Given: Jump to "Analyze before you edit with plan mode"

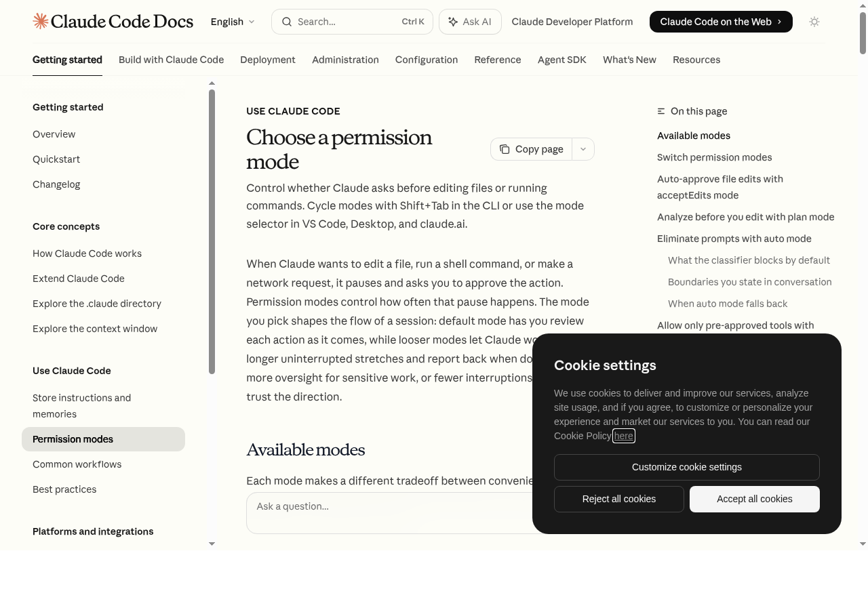Looking at the screenshot, I should [745, 216].
